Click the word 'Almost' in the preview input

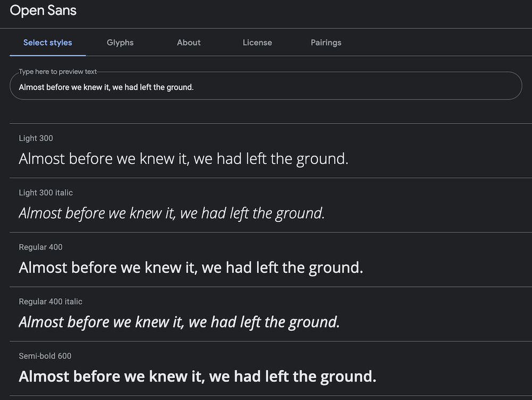[x=31, y=87]
